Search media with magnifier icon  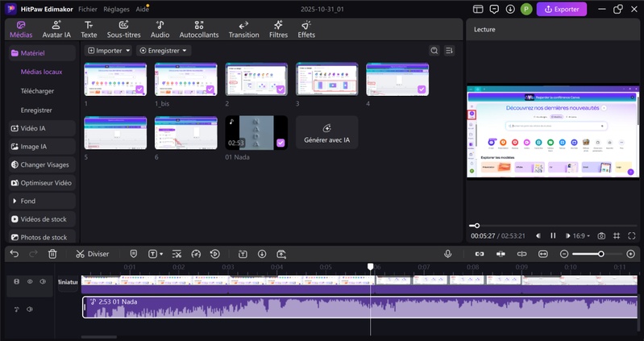(x=434, y=51)
